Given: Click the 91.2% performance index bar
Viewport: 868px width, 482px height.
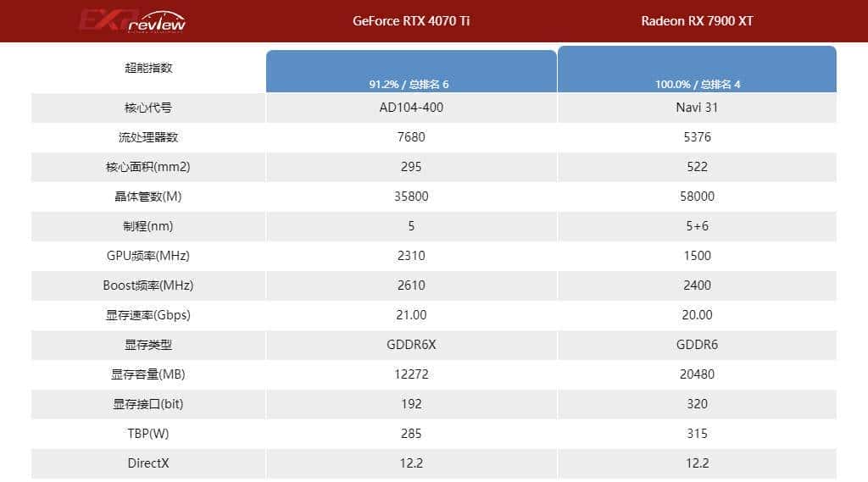Looking at the screenshot, I should pyautogui.click(x=411, y=71).
